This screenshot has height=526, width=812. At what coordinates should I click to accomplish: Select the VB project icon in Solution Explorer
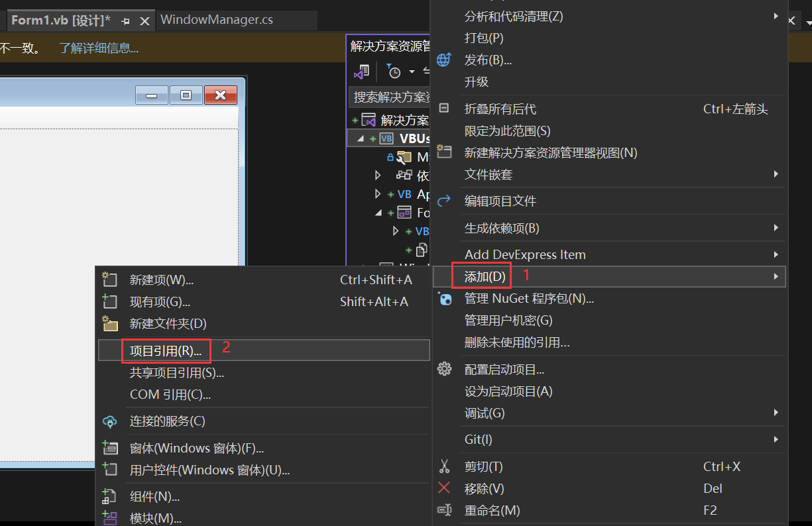pos(386,138)
